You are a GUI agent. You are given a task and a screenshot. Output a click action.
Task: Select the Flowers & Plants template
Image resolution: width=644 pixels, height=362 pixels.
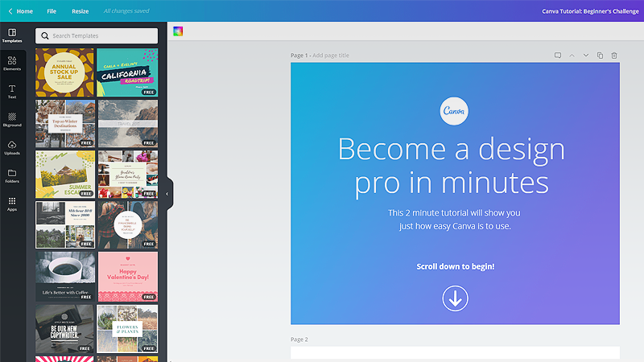coord(127,329)
